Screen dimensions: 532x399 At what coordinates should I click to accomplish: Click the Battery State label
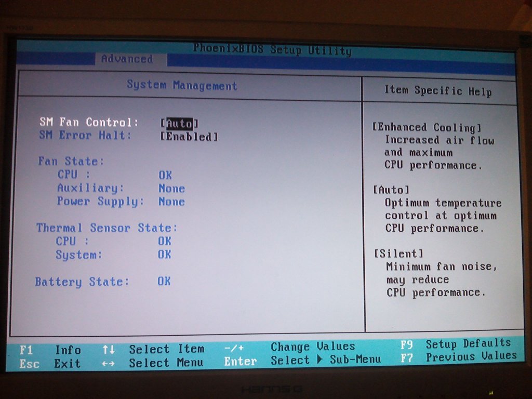(82, 282)
